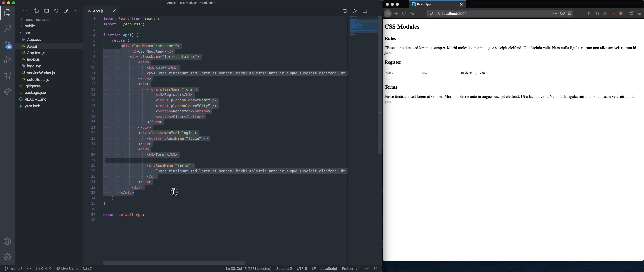The image size is (644, 272).
Task: Click the Register button on the webpage
Action: point(466,73)
